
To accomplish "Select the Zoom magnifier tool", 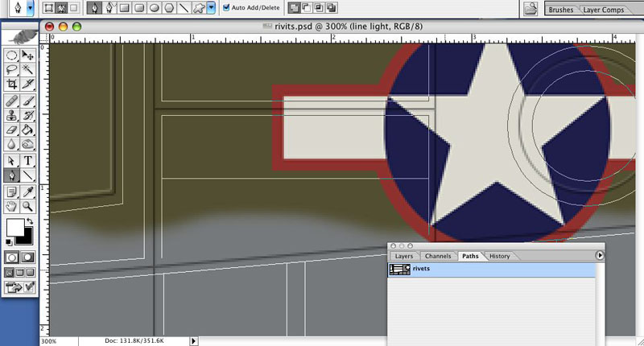I will tap(27, 206).
